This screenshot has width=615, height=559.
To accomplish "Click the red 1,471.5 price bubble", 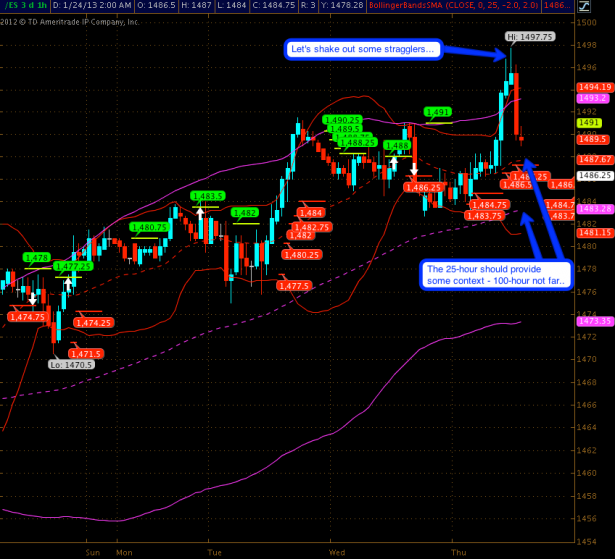I will pyautogui.click(x=86, y=354).
